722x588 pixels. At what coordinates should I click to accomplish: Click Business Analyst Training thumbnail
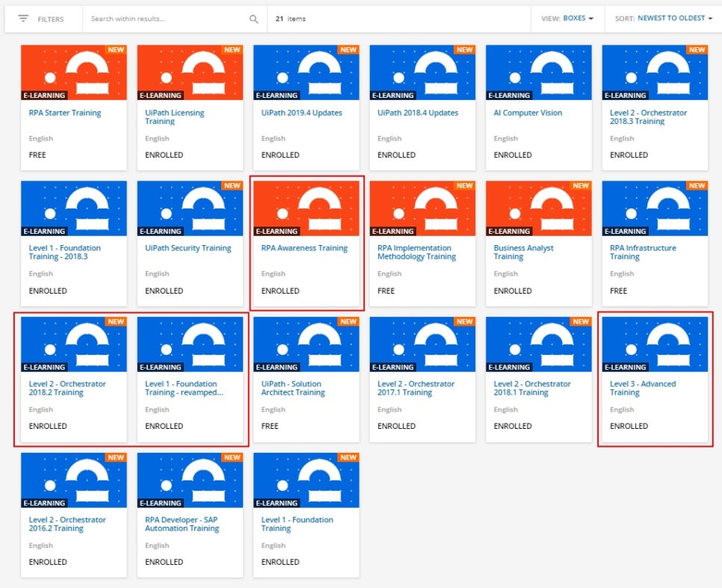539,208
